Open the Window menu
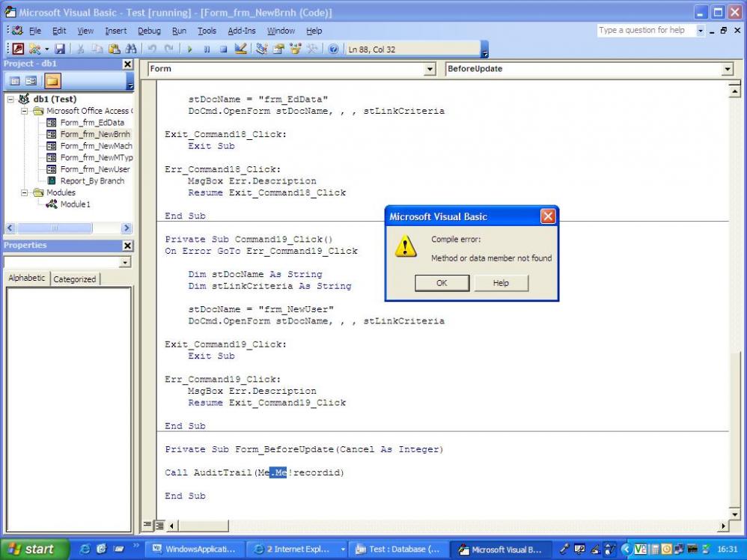This screenshot has width=747, height=560. pyautogui.click(x=281, y=31)
